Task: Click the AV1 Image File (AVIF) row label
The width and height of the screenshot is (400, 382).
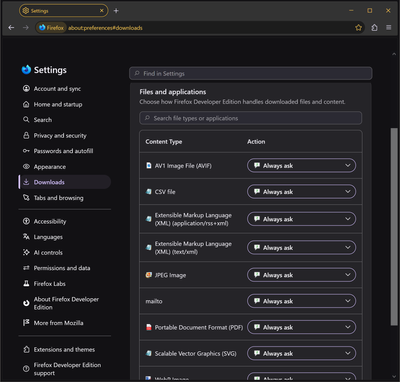Action: click(x=183, y=166)
